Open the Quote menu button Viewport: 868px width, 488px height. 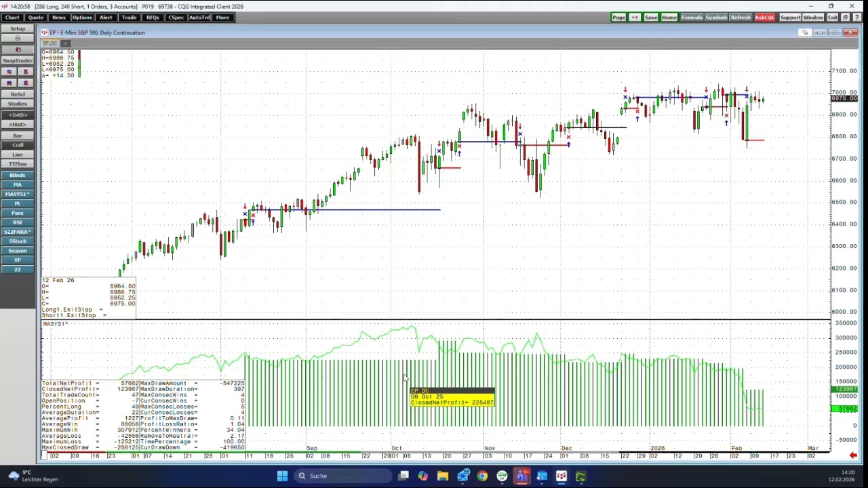(x=35, y=17)
